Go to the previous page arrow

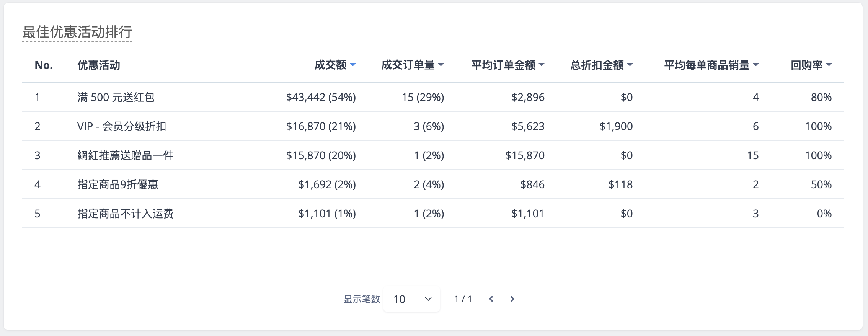491,299
